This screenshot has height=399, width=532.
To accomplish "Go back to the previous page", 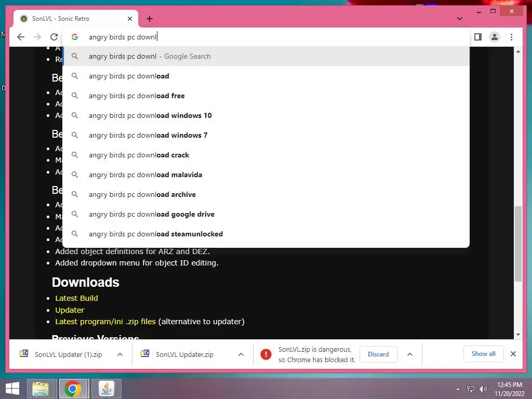I will tap(21, 37).
